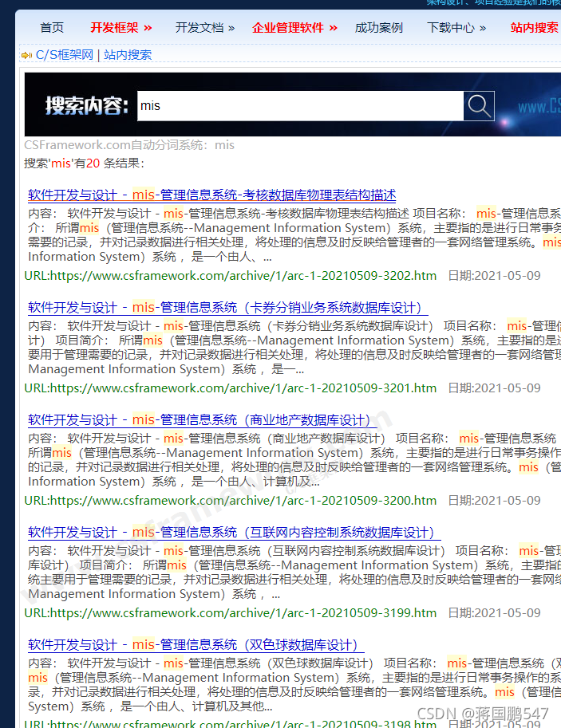Viewport: 561px width, 728px height.
Task: Click the magnifier search button
Action: (x=479, y=106)
